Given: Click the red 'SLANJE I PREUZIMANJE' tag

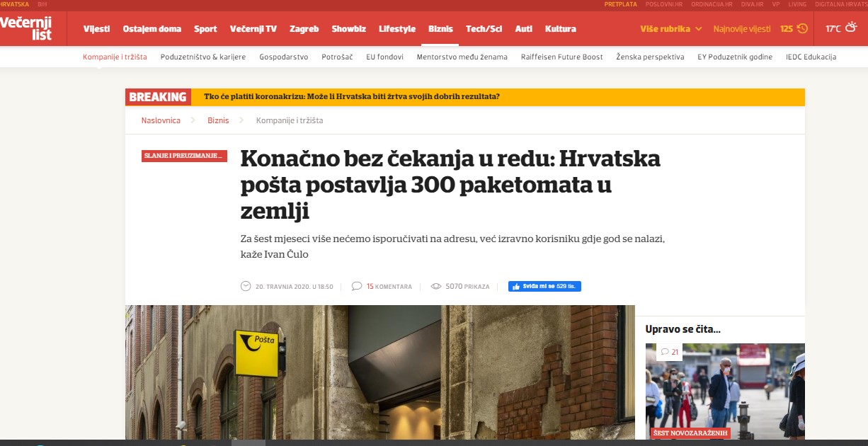Looking at the screenshot, I should 184,156.
